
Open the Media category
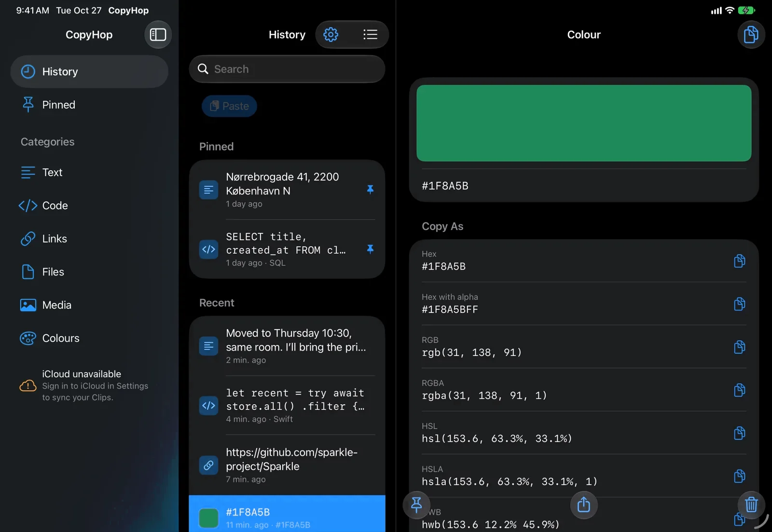tap(89, 305)
